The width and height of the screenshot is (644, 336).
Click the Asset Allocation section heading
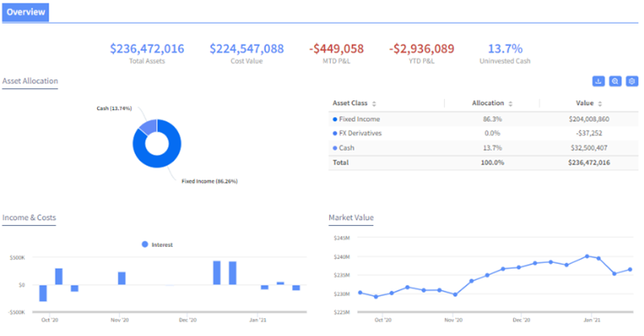coord(30,81)
